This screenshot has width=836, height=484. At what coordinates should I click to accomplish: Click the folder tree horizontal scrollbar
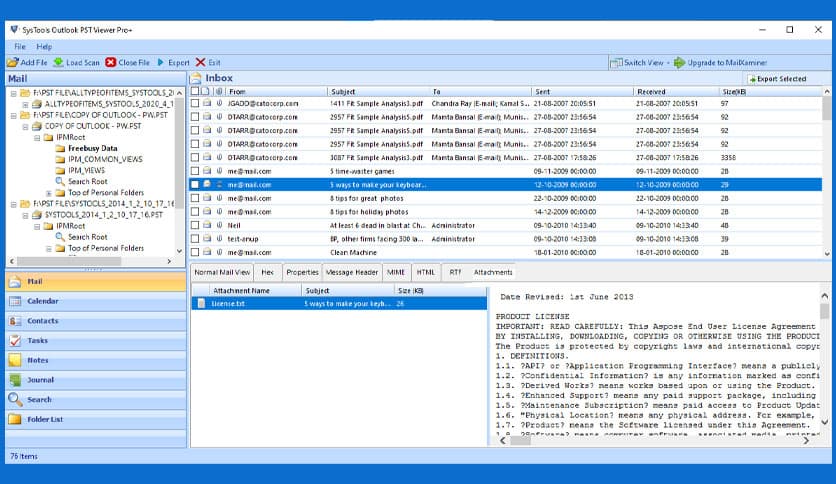pyautogui.click(x=91, y=261)
